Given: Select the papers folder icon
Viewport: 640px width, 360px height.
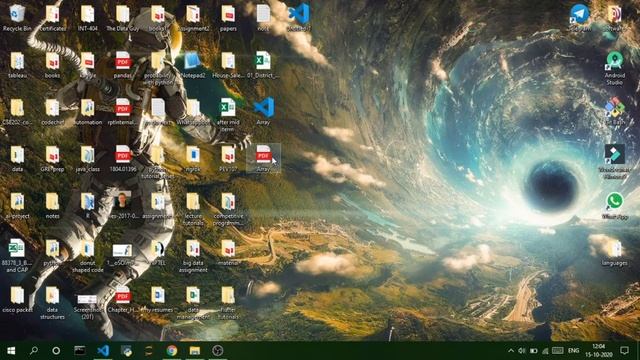Looking at the screenshot, I should click(228, 18).
